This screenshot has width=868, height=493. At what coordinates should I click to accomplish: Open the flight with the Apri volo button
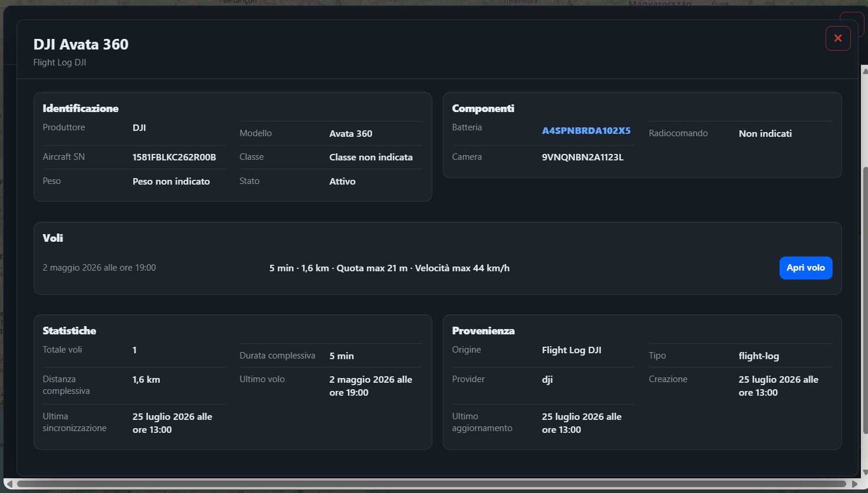click(805, 268)
